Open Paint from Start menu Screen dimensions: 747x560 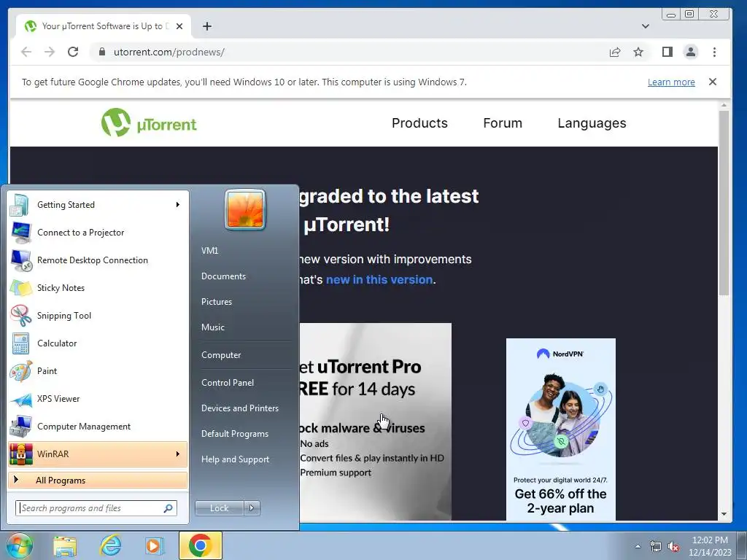98,370
